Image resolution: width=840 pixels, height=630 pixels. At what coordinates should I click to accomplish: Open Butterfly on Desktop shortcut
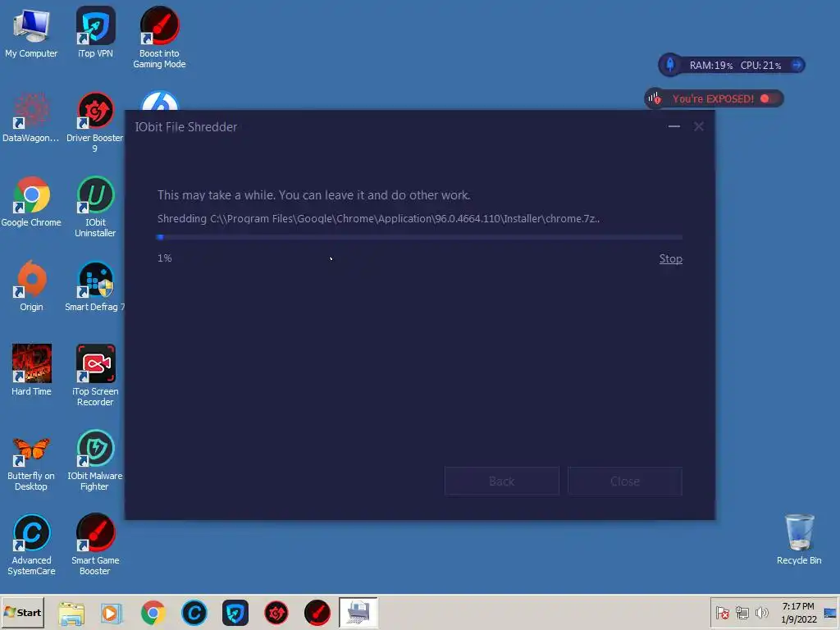[x=31, y=461]
